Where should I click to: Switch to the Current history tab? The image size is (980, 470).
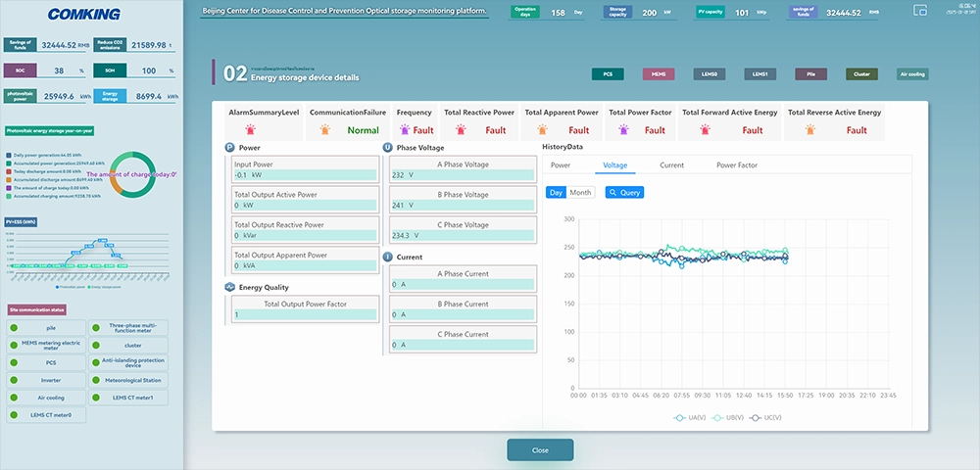[x=672, y=165]
